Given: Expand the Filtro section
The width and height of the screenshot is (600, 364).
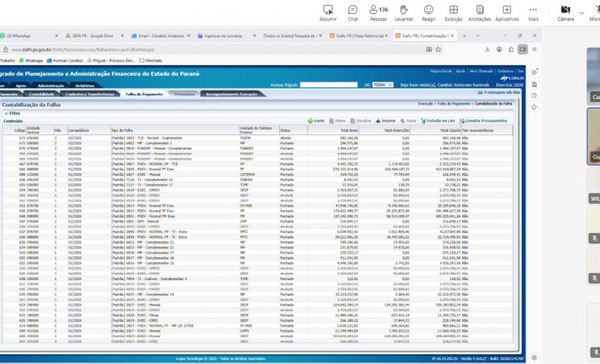Looking at the screenshot, I should pyautogui.click(x=14, y=113).
